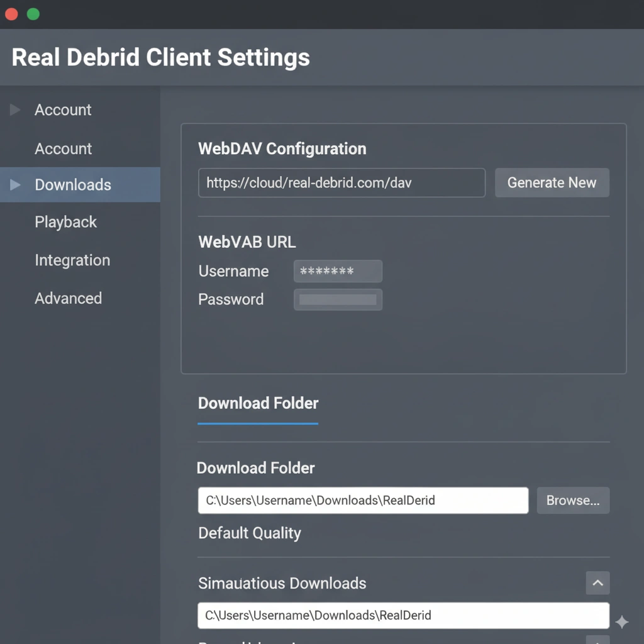This screenshot has height=644, width=644.
Task: Select the second Account entry
Action: tap(63, 148)
